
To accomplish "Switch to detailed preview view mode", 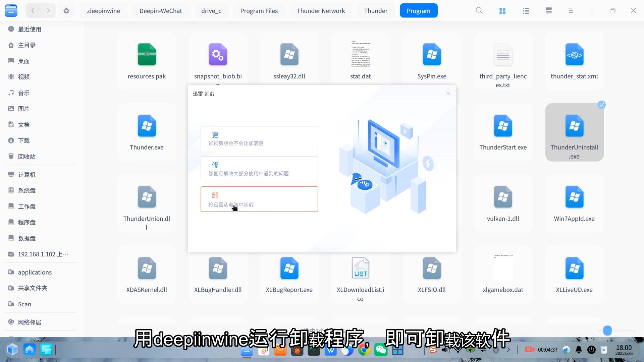I will [x=548, y=10].
